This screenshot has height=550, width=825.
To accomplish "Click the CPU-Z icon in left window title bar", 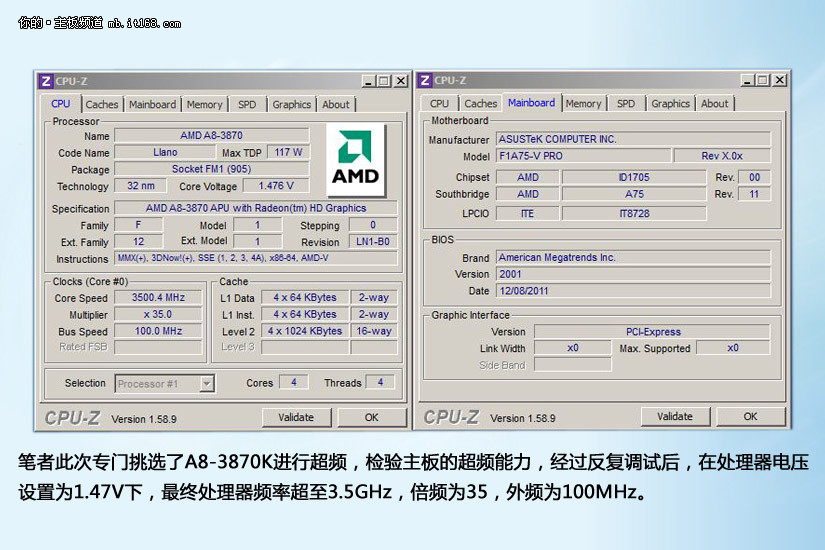I will point(45,81).
